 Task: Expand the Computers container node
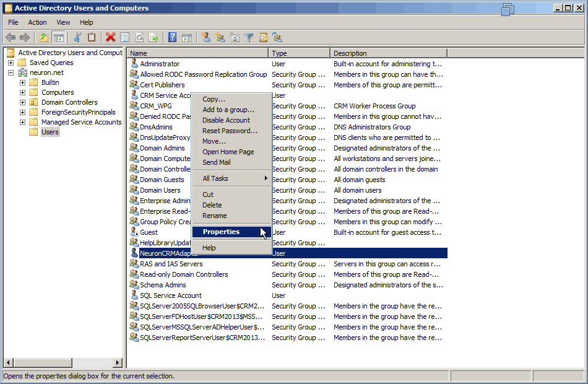coord(22,92)
